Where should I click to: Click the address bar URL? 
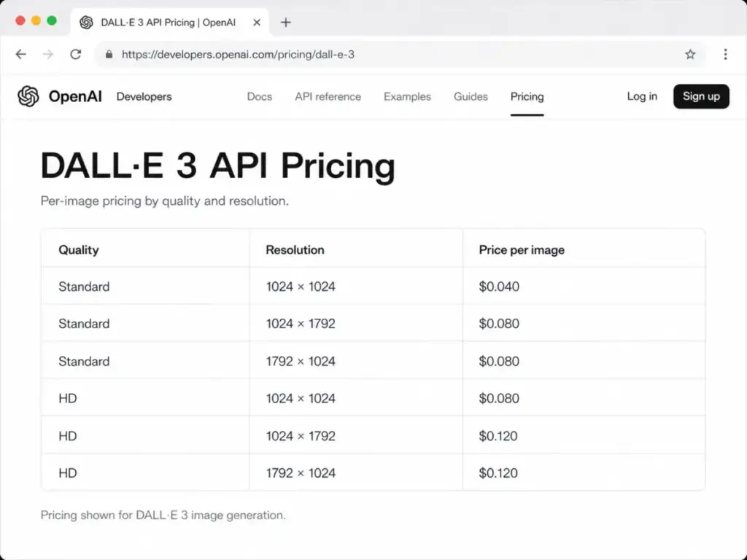(239, 54)
